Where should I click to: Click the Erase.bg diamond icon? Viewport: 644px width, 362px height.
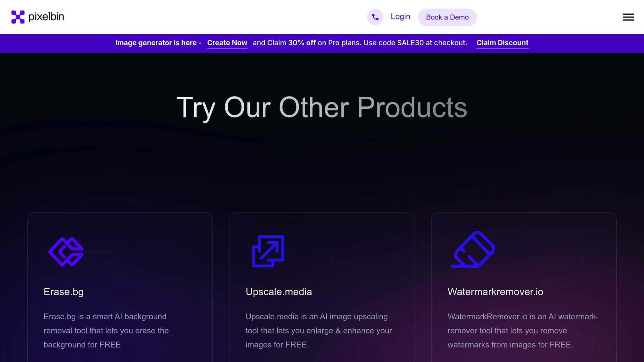(x=66, y=252)
